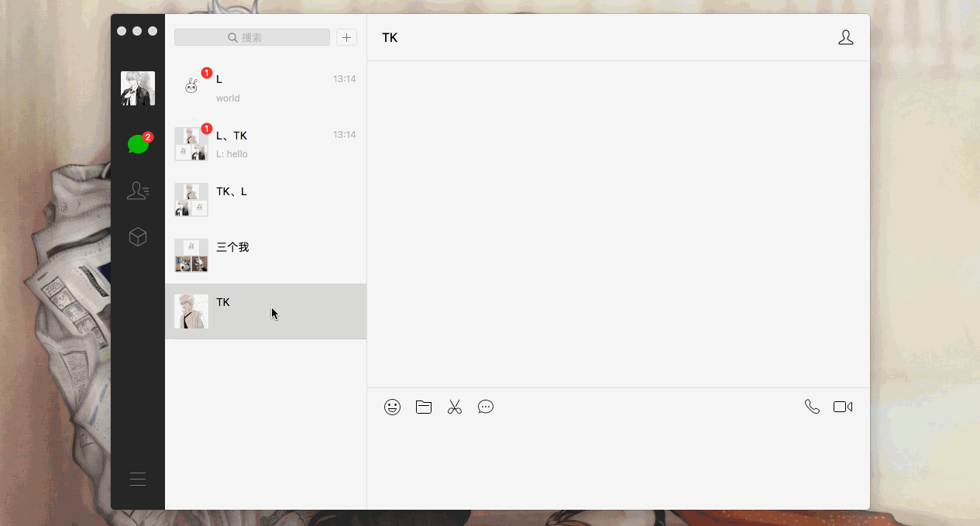
Task: Start a voice call with TK
Action: tap(812, 406)
